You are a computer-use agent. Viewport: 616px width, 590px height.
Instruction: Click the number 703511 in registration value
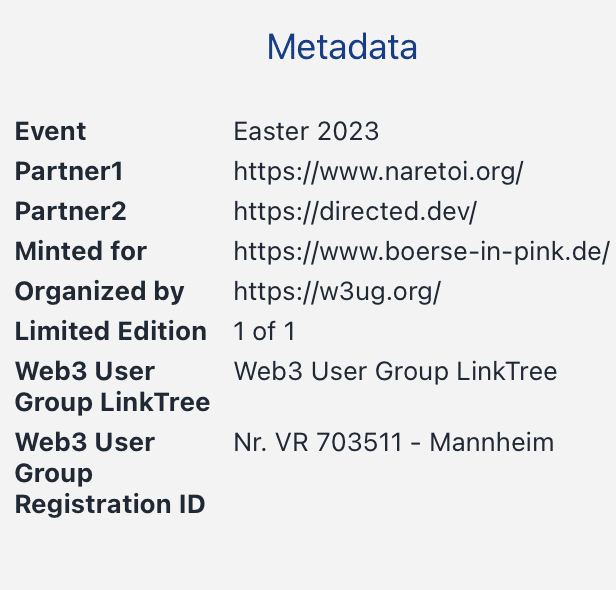359,442
